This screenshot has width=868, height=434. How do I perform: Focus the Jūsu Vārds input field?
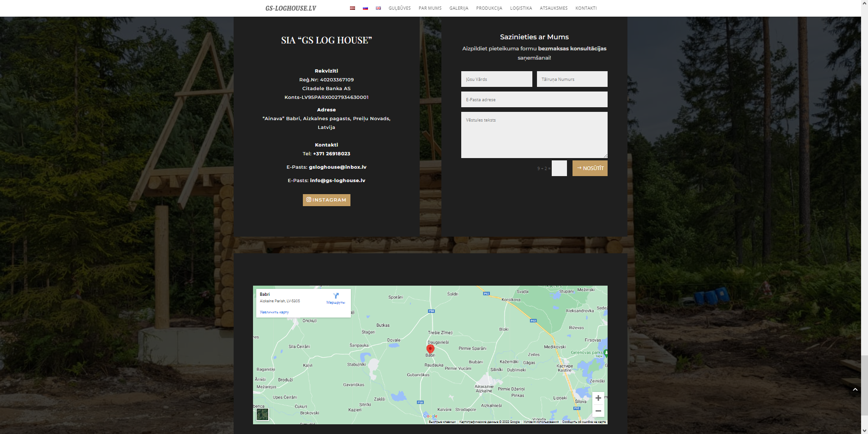coord(496,79)
